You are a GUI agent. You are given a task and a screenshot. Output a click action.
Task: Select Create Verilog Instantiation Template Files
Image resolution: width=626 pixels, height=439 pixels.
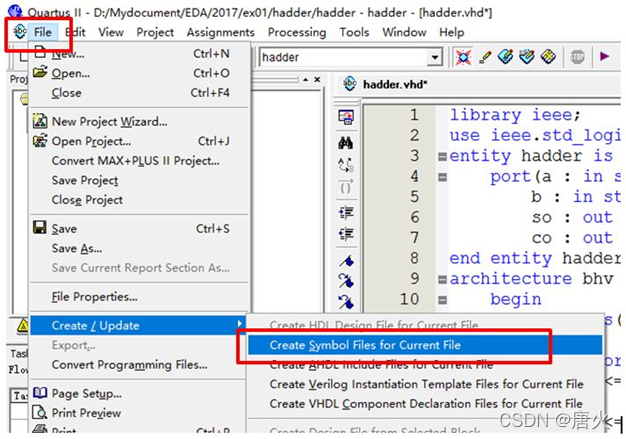425,384
